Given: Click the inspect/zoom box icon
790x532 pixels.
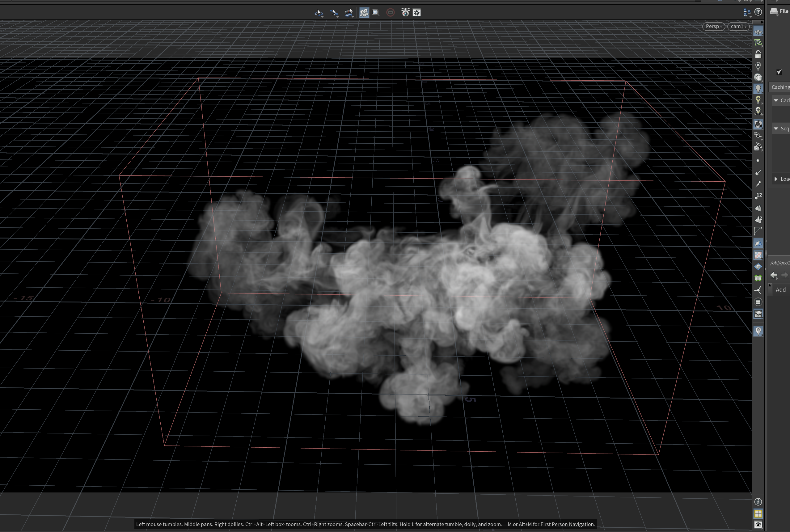Looking at the screenshot, I should tap(375, 13).
